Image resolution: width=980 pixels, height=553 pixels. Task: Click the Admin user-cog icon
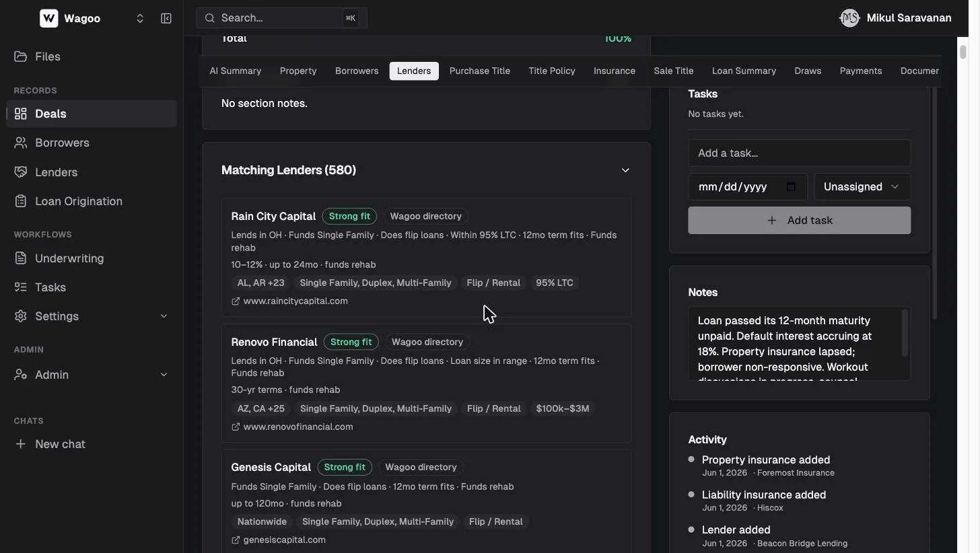coord(21,375)
